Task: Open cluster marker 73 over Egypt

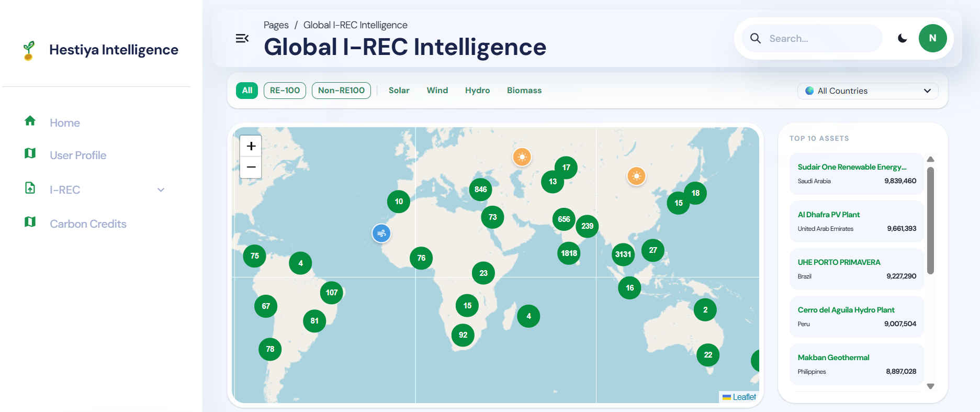Action: [x=492, y=217]
